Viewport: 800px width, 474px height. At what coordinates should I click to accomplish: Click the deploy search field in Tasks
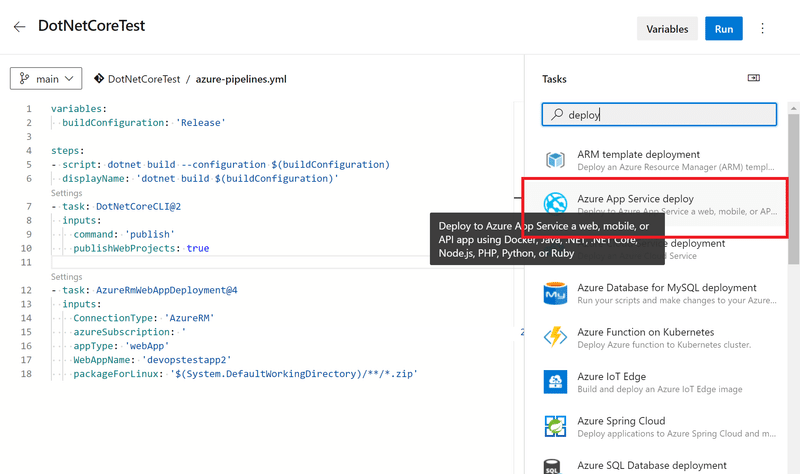(660, 115)
